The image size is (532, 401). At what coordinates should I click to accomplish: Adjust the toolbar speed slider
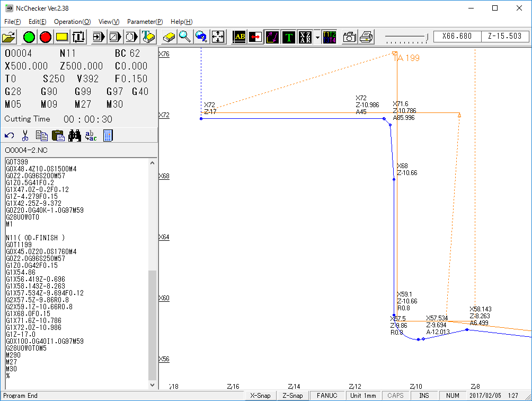pyautogui.click(x=406, y=38)
